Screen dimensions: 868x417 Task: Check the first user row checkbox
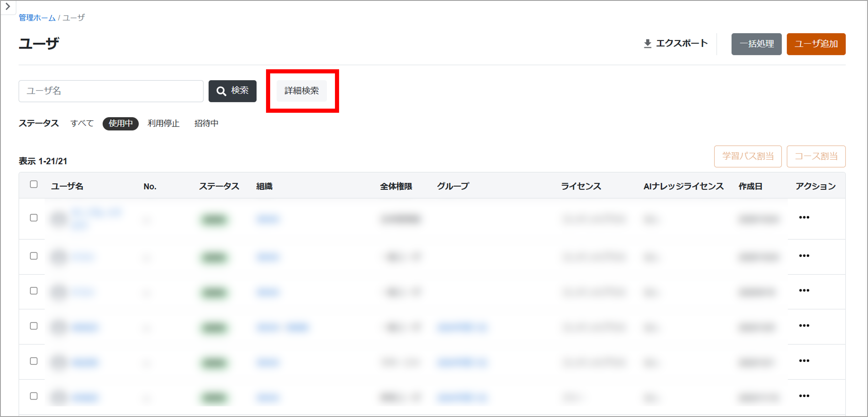click(x=34, y=218)
